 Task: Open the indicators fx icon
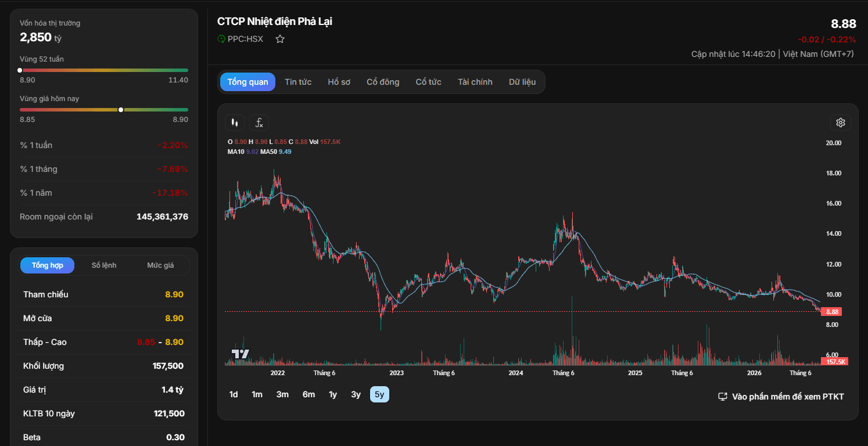(x=259, y=123)
